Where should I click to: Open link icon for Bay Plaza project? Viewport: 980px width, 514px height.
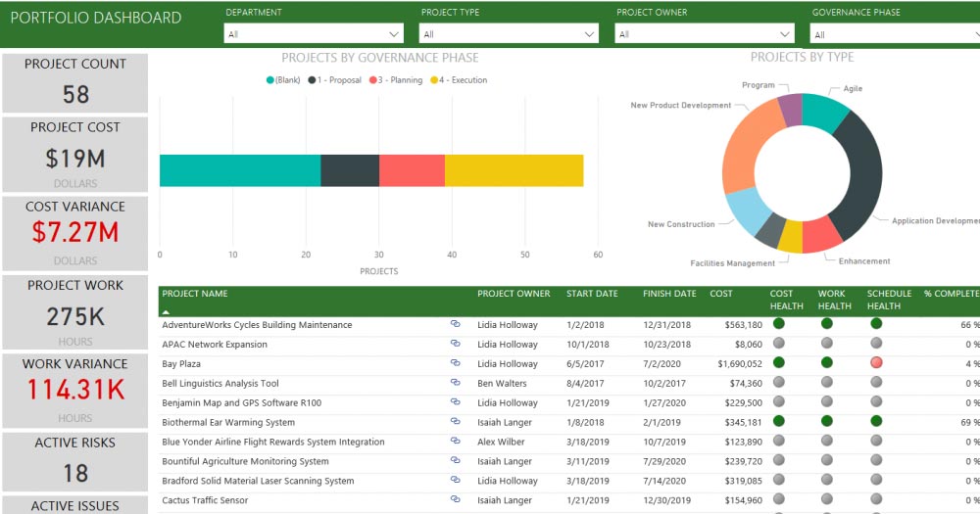(455, 363)
